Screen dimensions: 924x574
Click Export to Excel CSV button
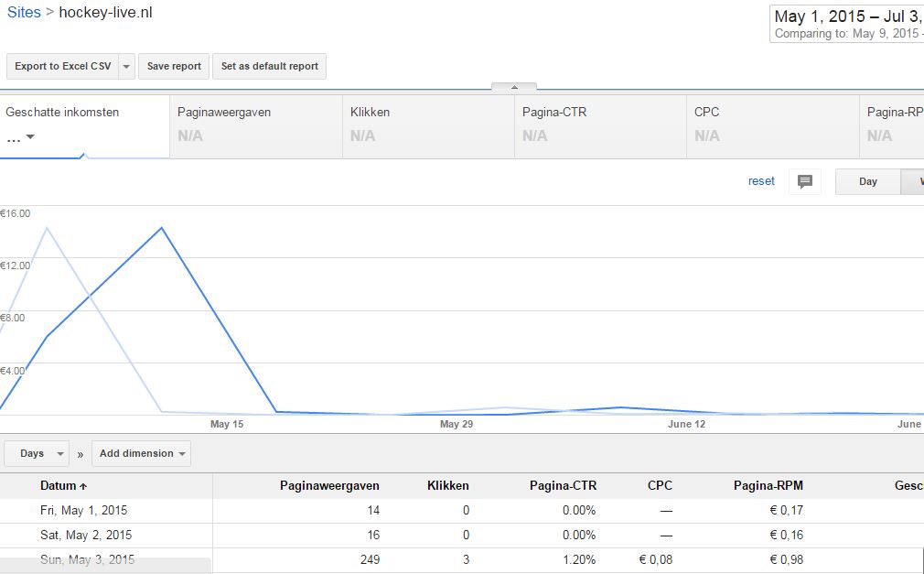[63, 66]
